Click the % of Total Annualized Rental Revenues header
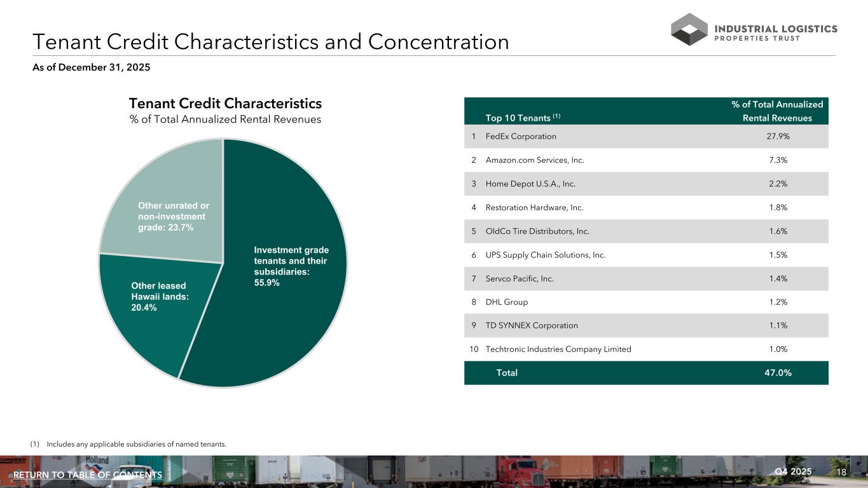The width and height of the screenshot is (868, 488). tap(777, 111)
